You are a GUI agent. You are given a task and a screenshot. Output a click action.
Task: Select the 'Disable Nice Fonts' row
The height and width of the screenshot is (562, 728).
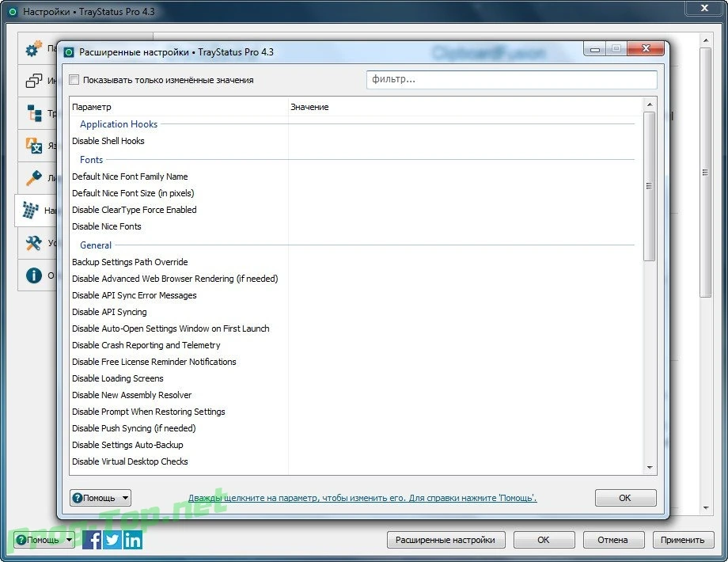355,226
